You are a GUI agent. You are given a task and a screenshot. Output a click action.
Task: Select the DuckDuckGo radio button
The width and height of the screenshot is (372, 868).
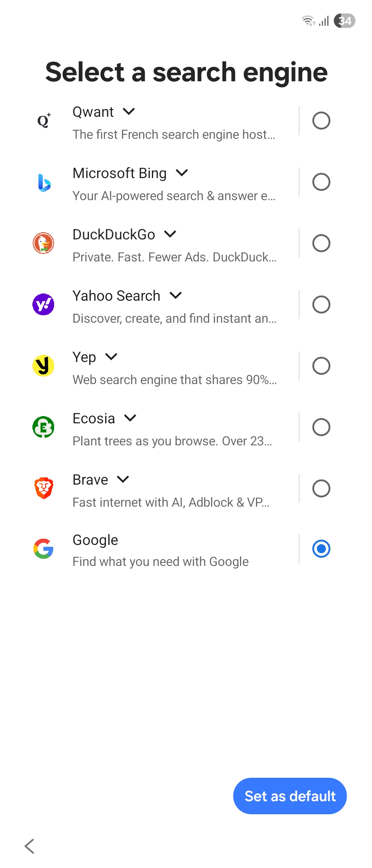click(x=321, y=243)
